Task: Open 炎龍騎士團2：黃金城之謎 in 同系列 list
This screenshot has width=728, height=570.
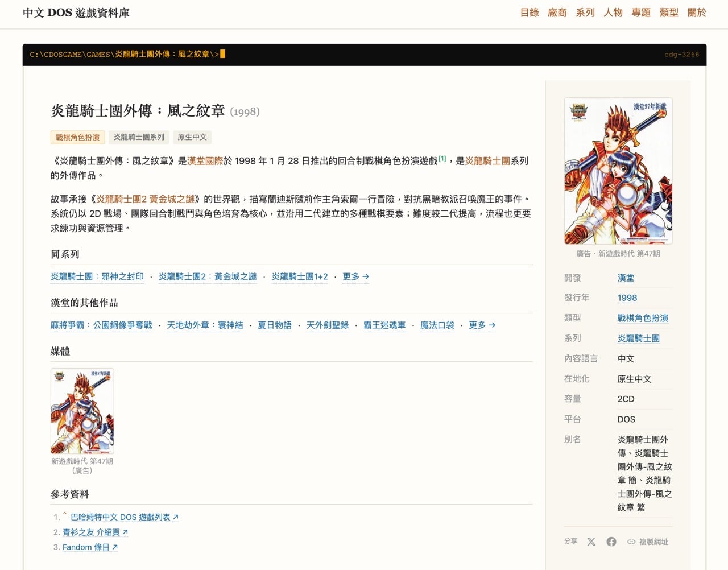Action: 208,276
